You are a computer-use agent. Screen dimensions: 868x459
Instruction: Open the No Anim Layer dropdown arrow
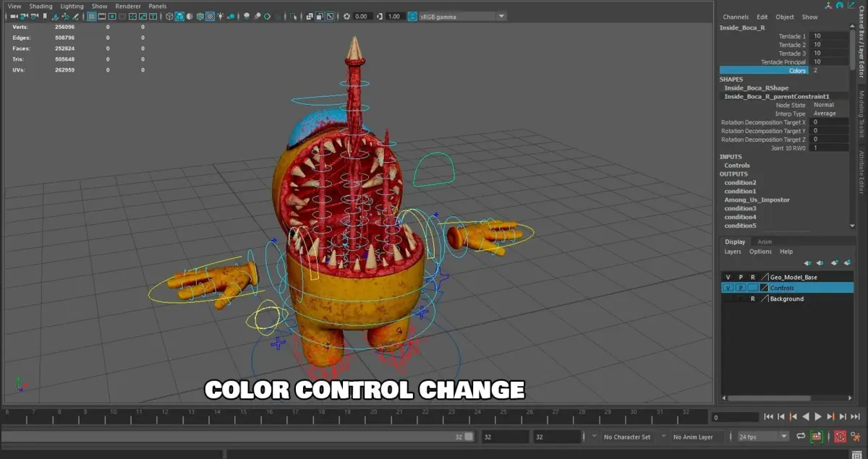(x=663, y=436)
